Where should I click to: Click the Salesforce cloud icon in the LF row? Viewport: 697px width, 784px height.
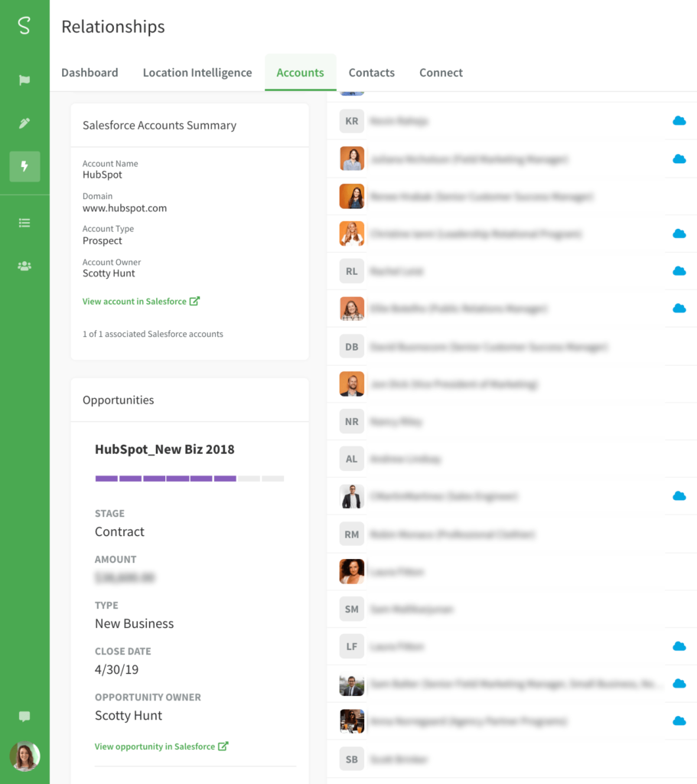(x=679, y=646)
